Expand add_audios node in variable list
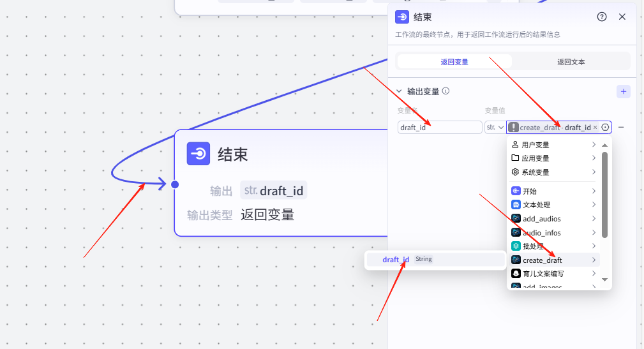 point(553,219)
